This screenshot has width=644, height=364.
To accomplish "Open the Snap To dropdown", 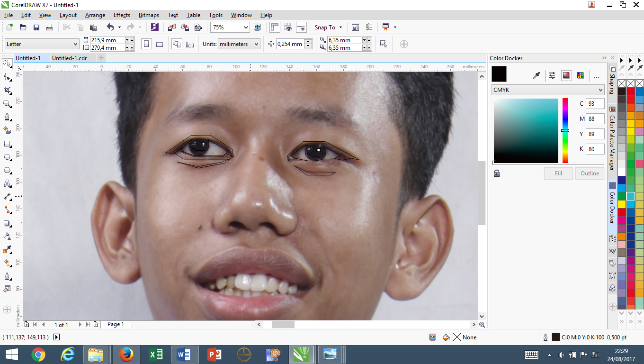I will click(328, 27).
